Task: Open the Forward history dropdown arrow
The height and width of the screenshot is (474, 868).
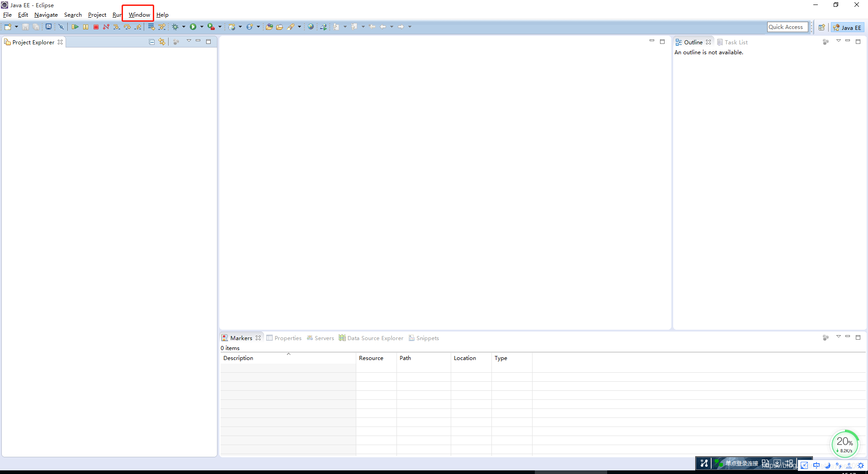Action: [x=410, y=27]
